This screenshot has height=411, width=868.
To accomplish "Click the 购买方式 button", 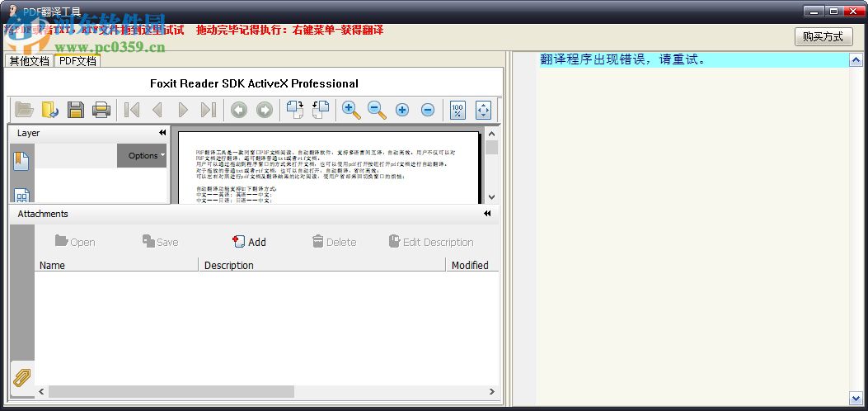I will click(x=823, y=36).
